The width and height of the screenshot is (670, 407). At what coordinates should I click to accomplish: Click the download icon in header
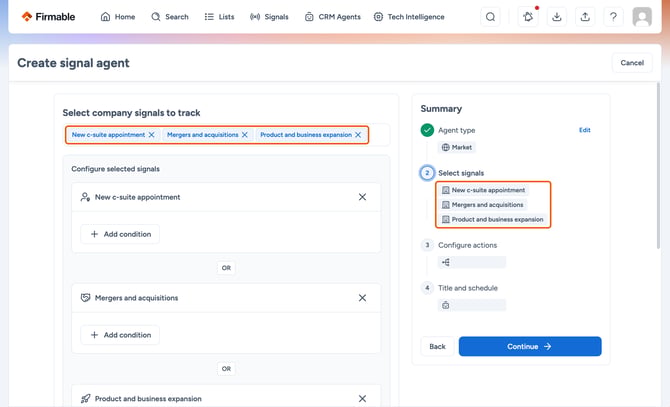pos(556,17)
